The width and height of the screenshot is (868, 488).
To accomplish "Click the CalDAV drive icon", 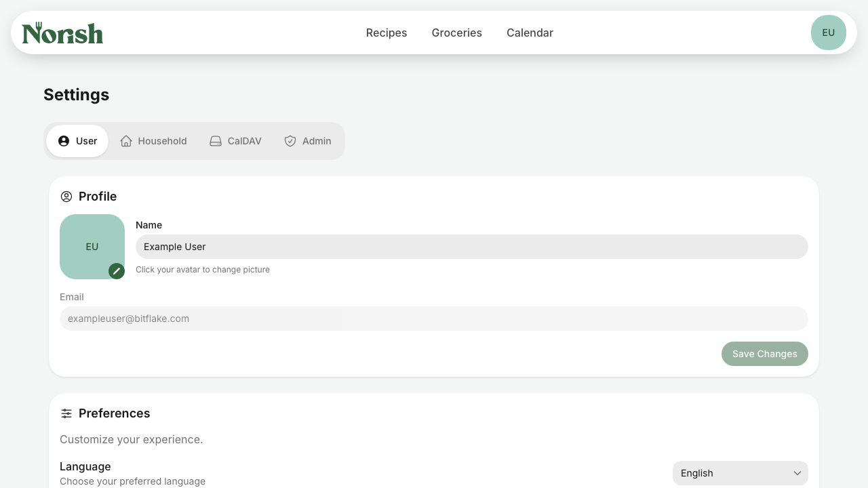I will coord(216,141).
